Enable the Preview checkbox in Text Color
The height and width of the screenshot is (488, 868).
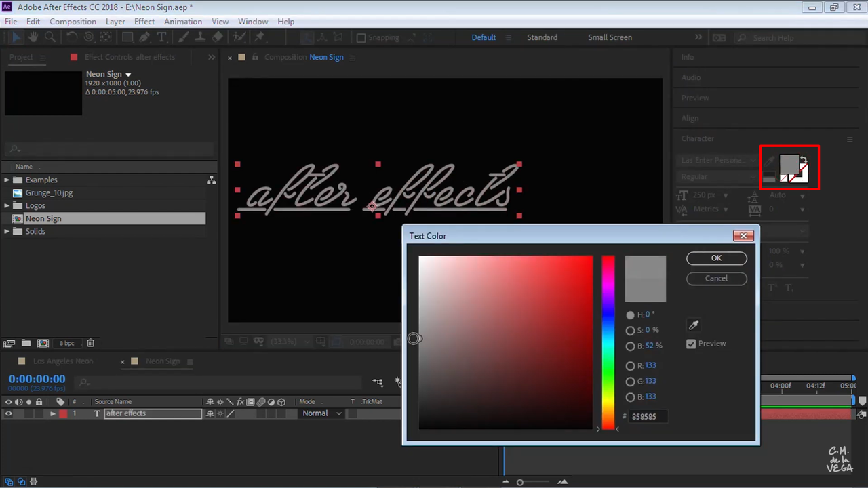691,344
